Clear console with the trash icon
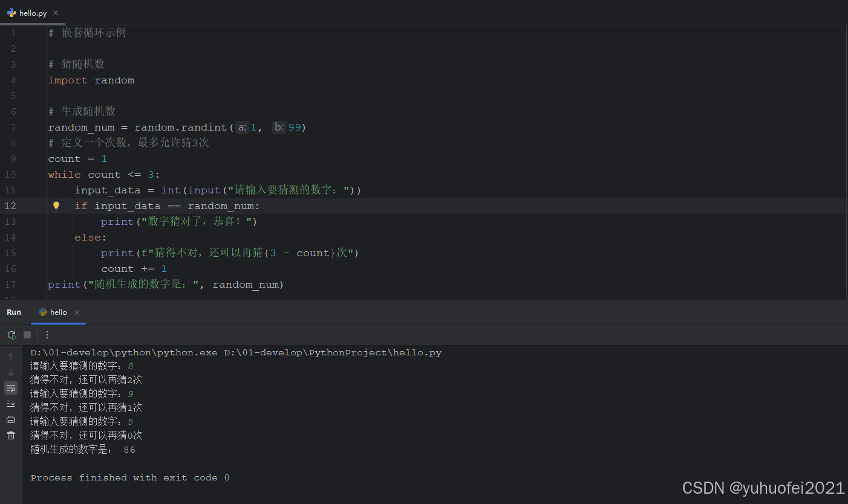Image resolution: width=848 pixels, height=504 pixels. (11, 435)
